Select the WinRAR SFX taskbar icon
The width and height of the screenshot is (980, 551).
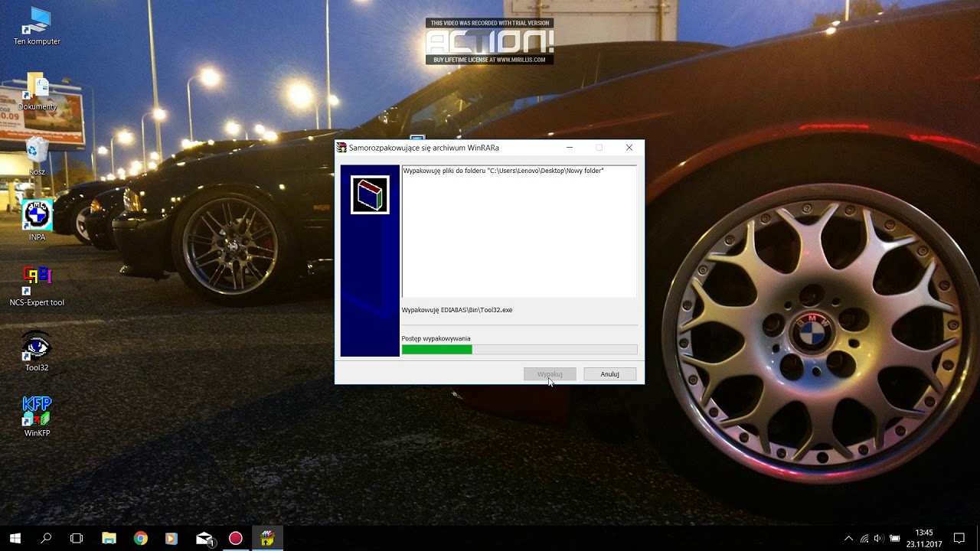point(267,539)
